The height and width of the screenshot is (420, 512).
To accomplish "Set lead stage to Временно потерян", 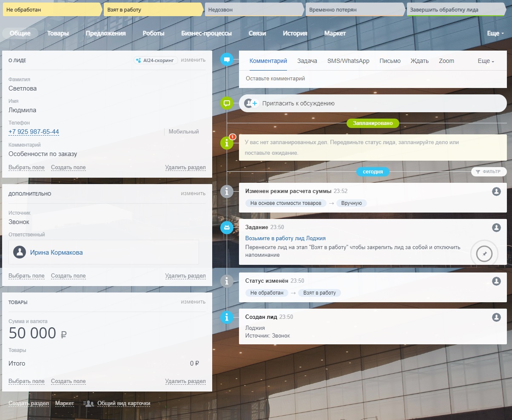I will (355, 9).
